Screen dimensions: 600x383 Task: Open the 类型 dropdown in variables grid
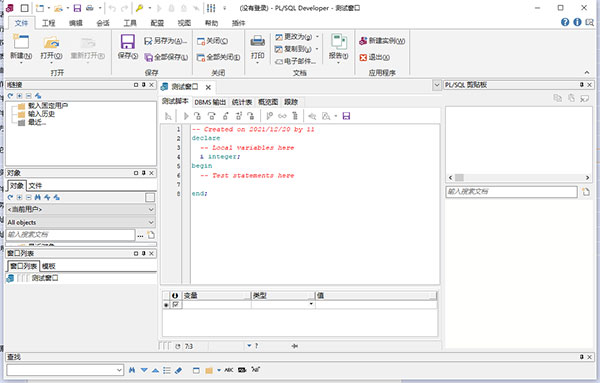[311, 304]
